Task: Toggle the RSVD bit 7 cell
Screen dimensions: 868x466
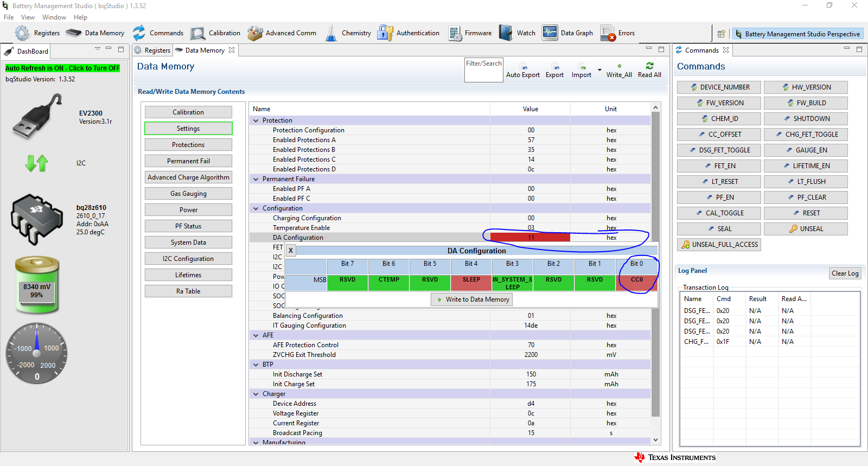Action: 347,283
